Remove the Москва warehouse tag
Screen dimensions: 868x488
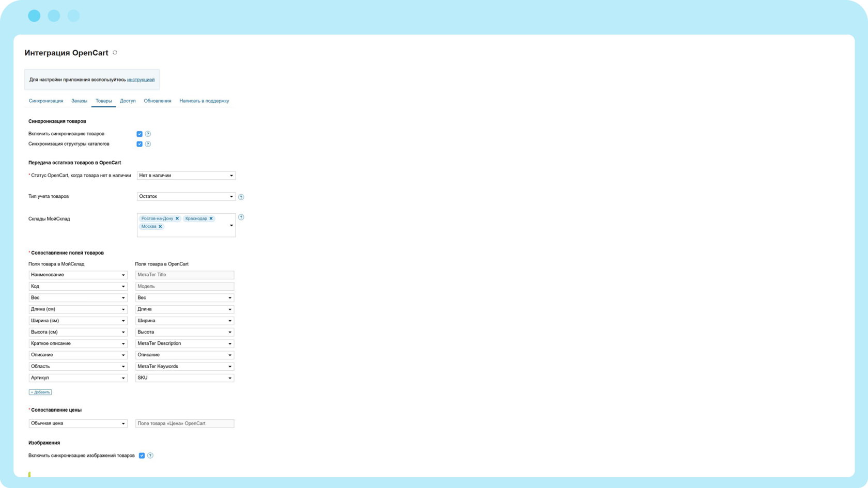tap(160, 226)
